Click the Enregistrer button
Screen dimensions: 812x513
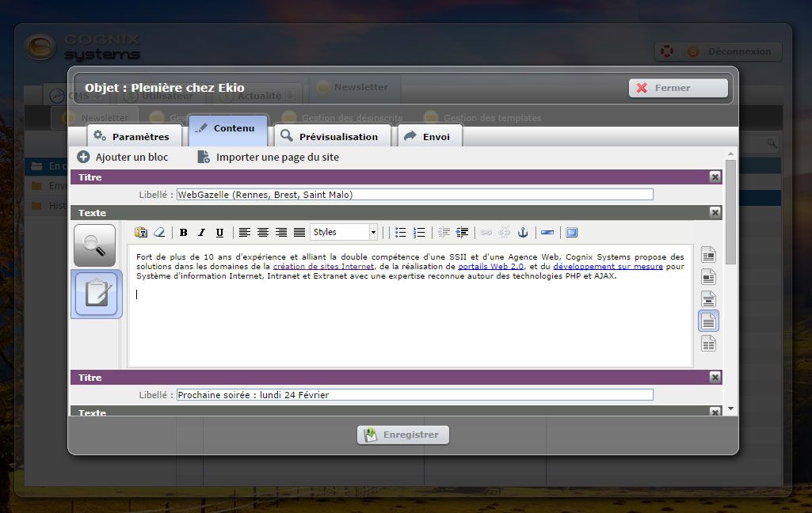pyautogui.click(x=403, y=435)
